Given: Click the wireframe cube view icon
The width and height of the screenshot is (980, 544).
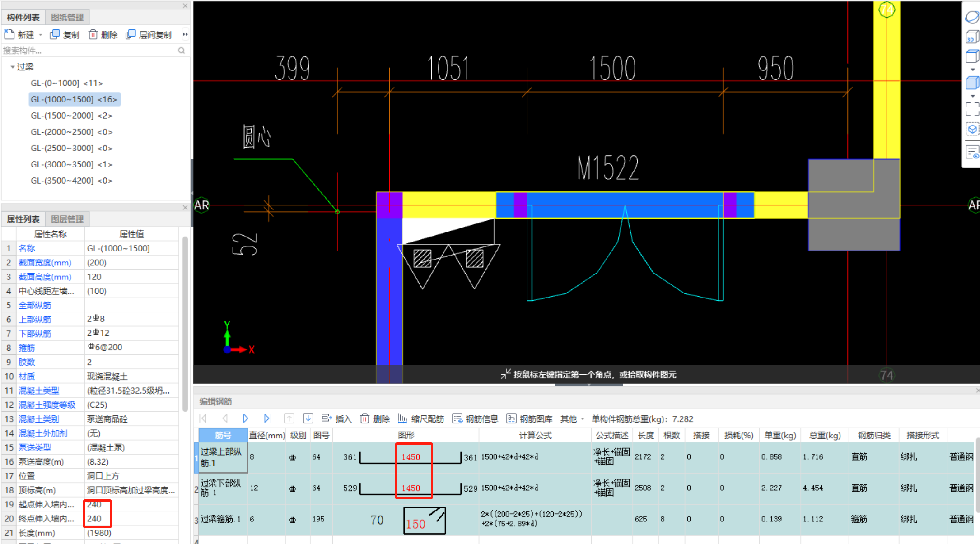Looking at the screenshot, I should [972, 56].
